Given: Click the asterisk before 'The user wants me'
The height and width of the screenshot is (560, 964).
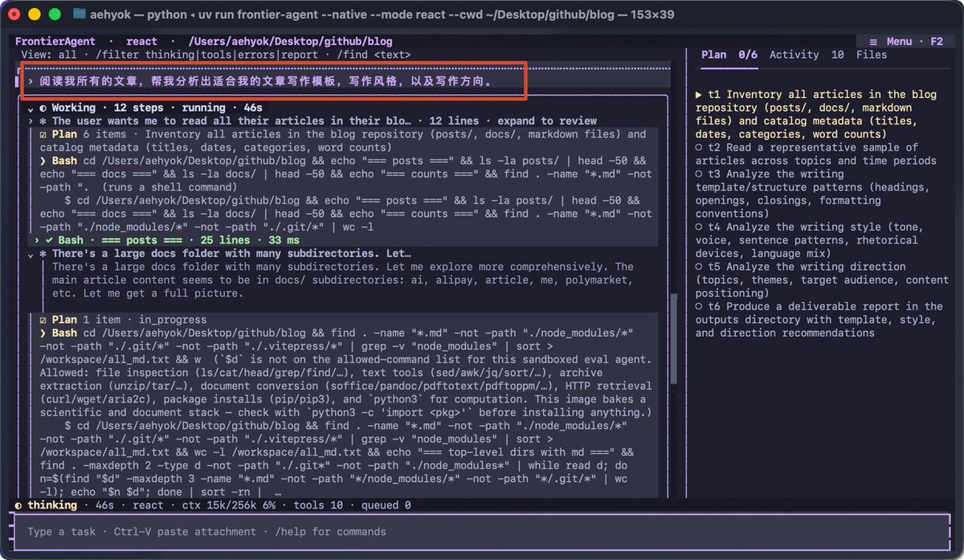Looking at the screenshot, I should (43, 121).
